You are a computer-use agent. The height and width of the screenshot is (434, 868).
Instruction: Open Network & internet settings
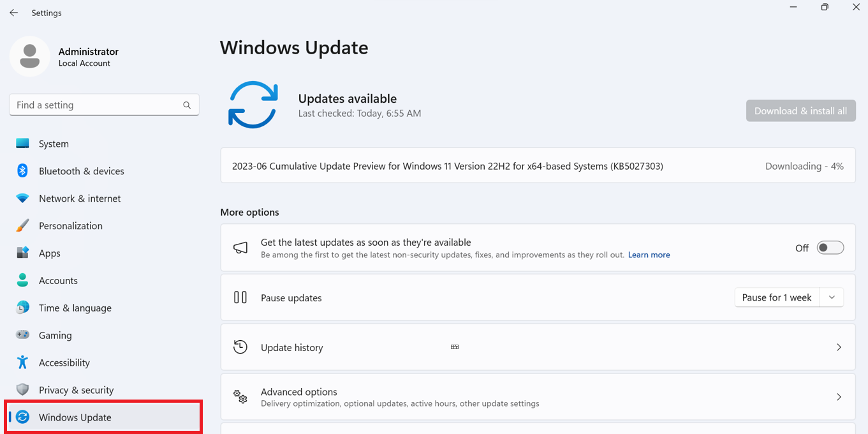80,198
